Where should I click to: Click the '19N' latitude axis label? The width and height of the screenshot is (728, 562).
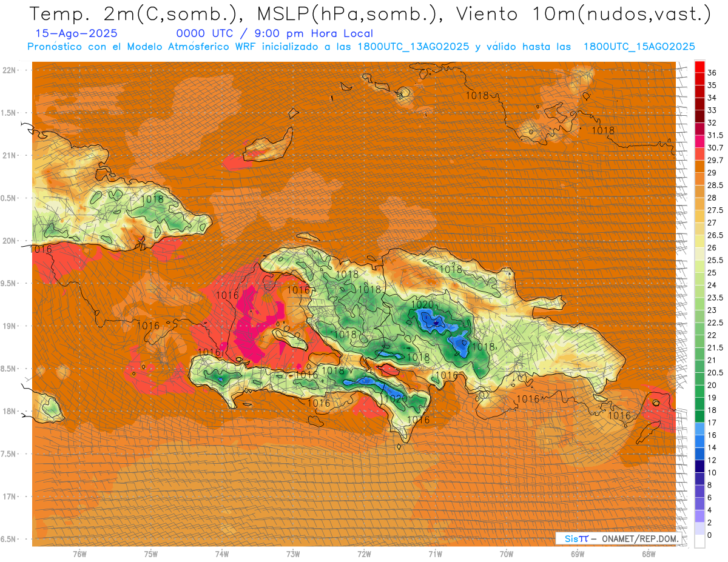(10, 326)
